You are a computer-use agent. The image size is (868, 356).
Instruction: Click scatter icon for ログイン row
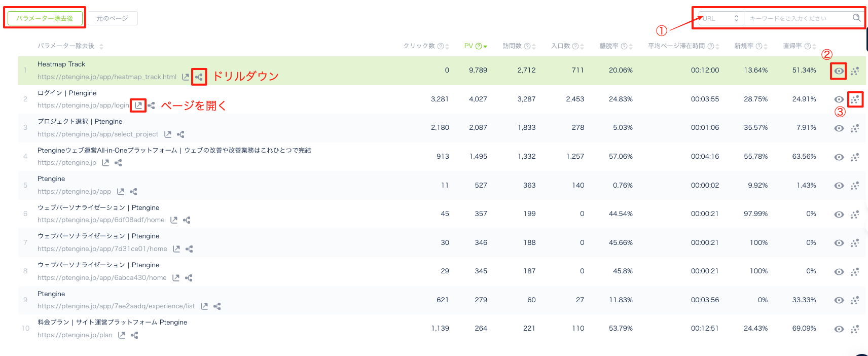click(x=855, y=99)
